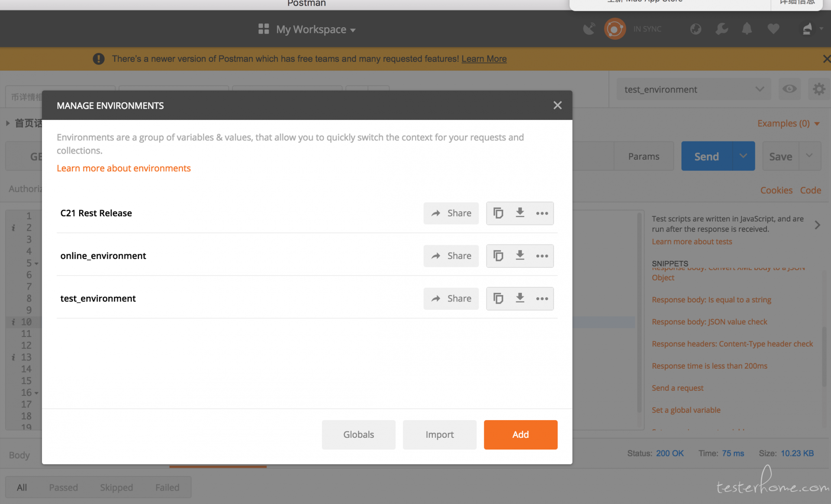This screenshot has width=831, height=504.
Task: Click the orange sync status icon
Action: pos(615,29)
